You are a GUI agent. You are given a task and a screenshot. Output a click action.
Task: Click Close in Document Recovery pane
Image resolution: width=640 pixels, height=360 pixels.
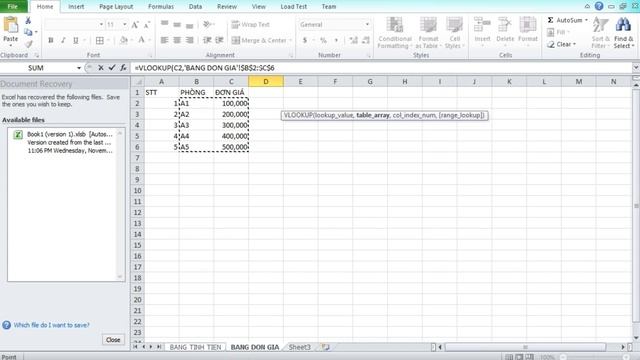pos(113,340)
